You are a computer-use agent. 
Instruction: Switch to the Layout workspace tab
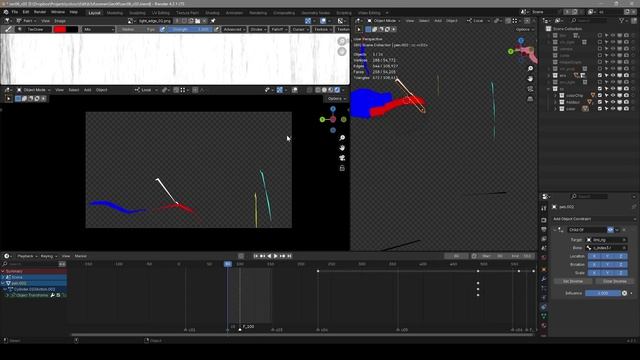point(94,13)
